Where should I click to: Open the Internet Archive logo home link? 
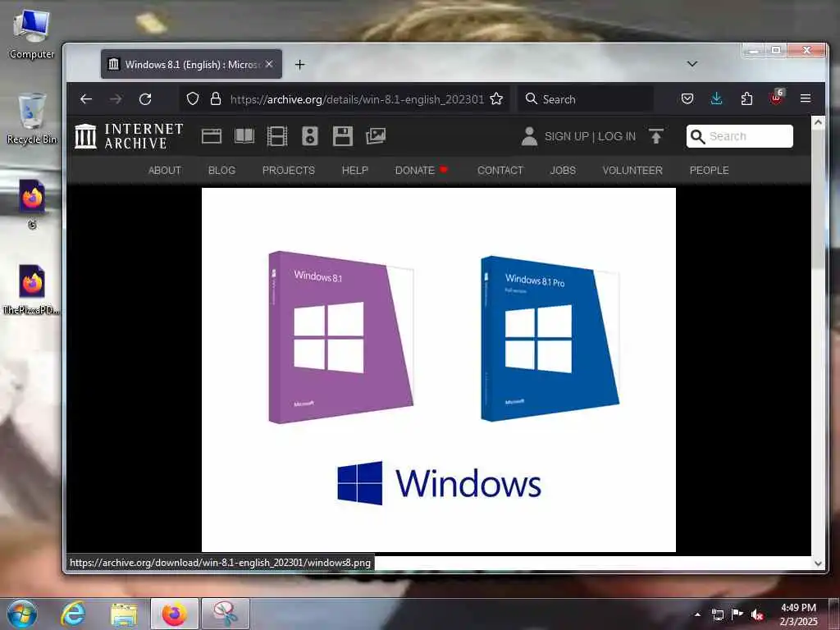tap(129, 136)
